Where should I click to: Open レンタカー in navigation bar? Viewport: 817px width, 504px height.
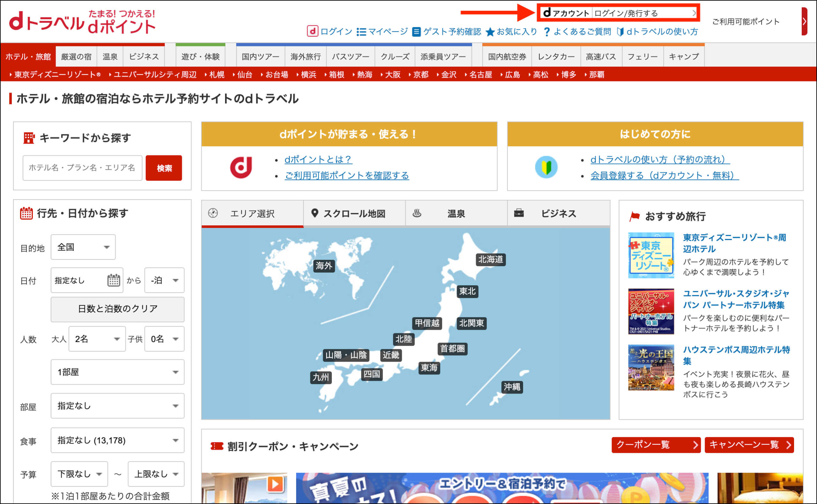click(x=556, y=56)
